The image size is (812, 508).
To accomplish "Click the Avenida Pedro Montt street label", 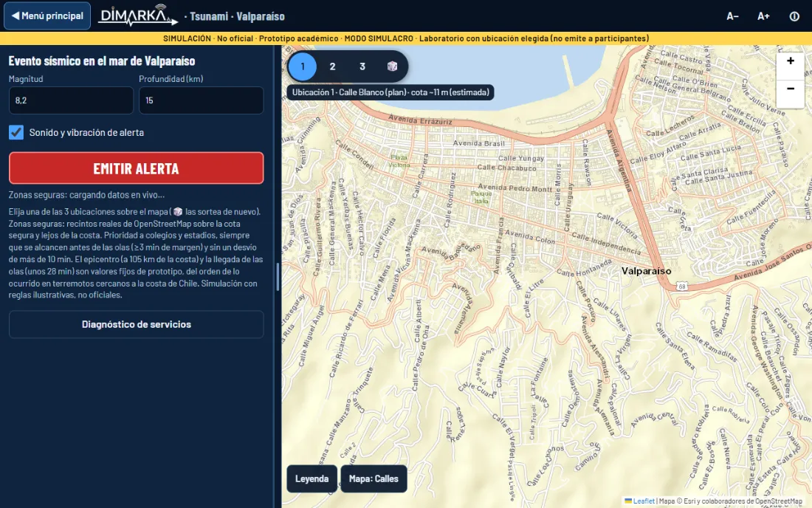I will point(515,188).
